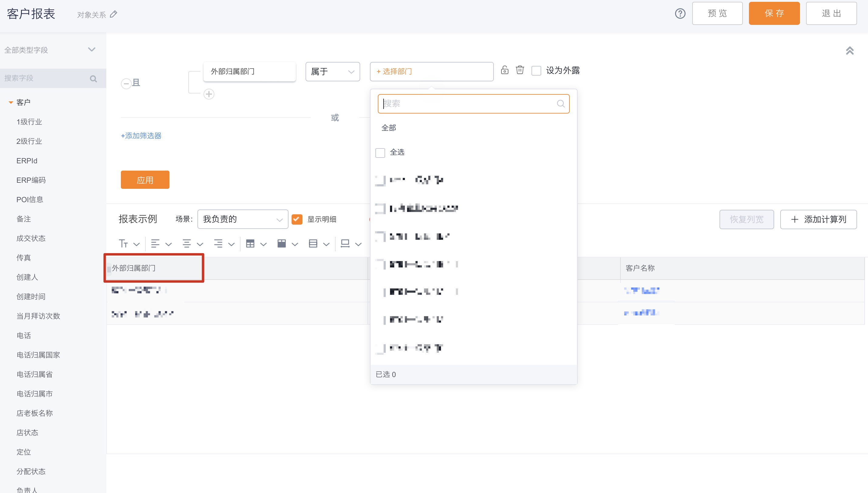
Task: Open the help question mark icon
Action: (680, 14)
